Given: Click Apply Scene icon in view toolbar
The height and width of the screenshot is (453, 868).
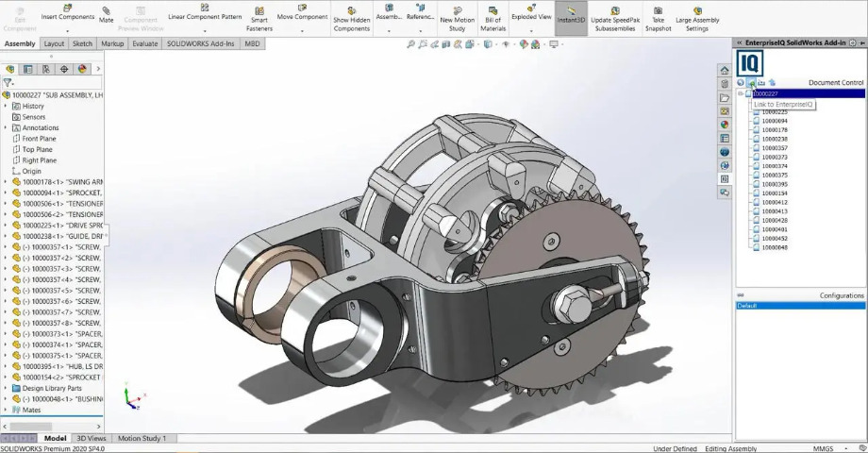Looking at the screenshot, I should (535, 44).
